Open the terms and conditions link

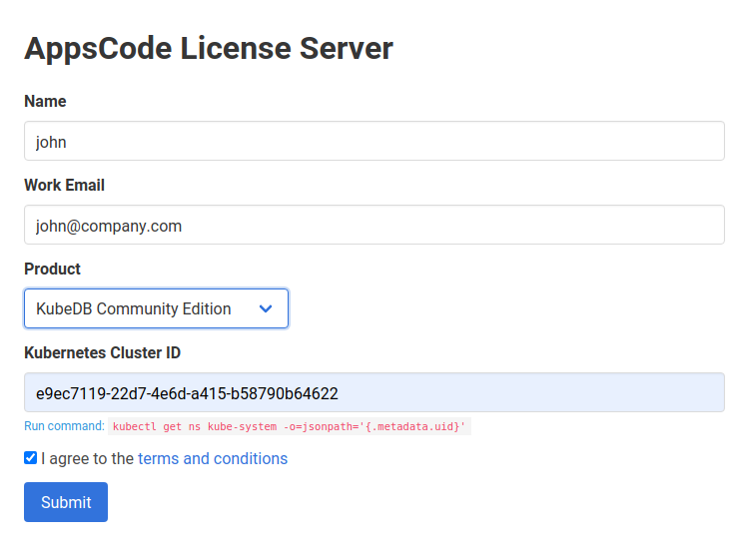[x=212, y=458]
